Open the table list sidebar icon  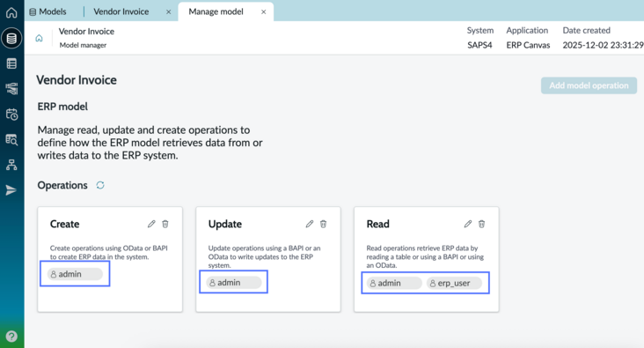tap(11, 63)
